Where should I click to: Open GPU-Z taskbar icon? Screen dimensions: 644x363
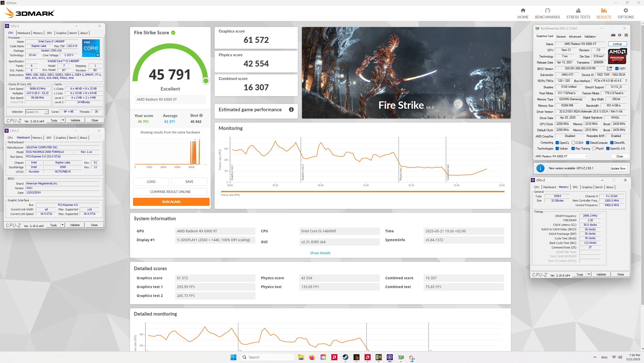point(401,357)
